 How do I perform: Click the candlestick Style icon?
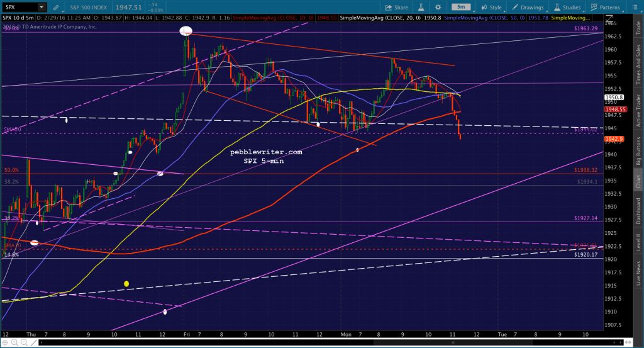(x=484, y=8)
